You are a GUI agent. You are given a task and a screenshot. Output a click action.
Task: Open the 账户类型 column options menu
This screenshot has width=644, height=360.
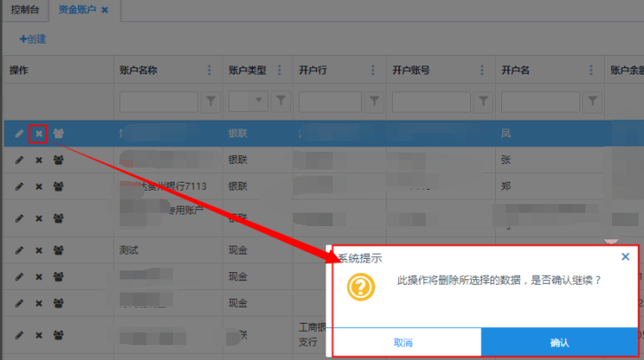pos(279,71)
